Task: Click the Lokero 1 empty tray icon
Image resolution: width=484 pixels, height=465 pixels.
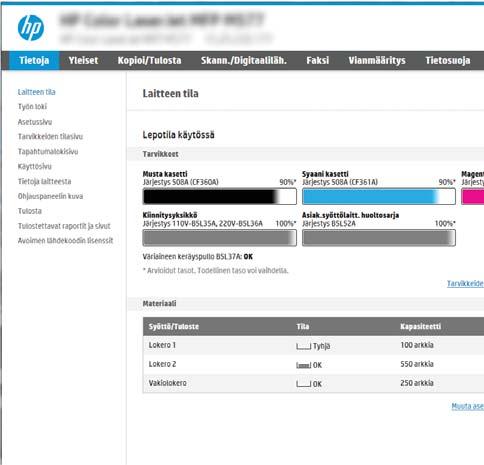Action: (x=303, y=346)
